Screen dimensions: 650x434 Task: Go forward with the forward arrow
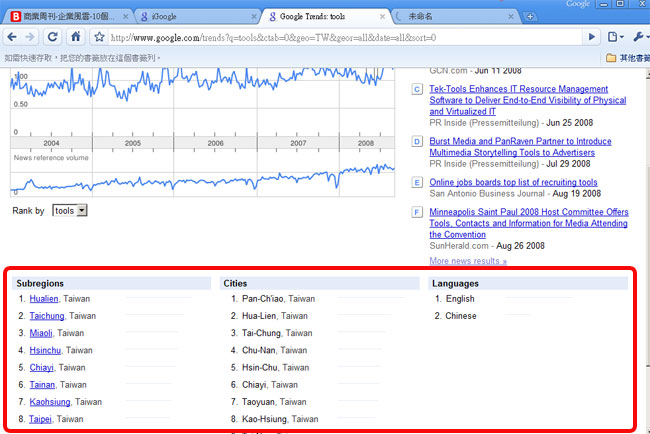[30, 37]
